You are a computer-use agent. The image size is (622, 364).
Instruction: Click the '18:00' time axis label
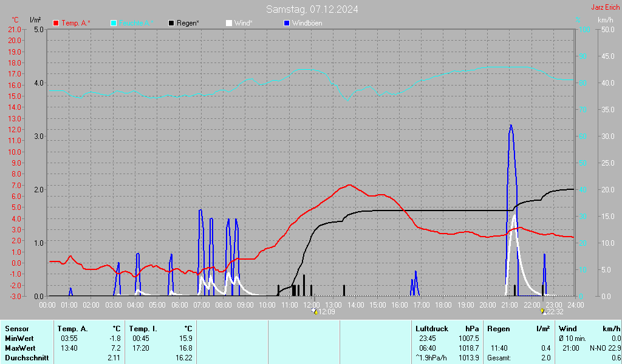[x=443, y=305]
